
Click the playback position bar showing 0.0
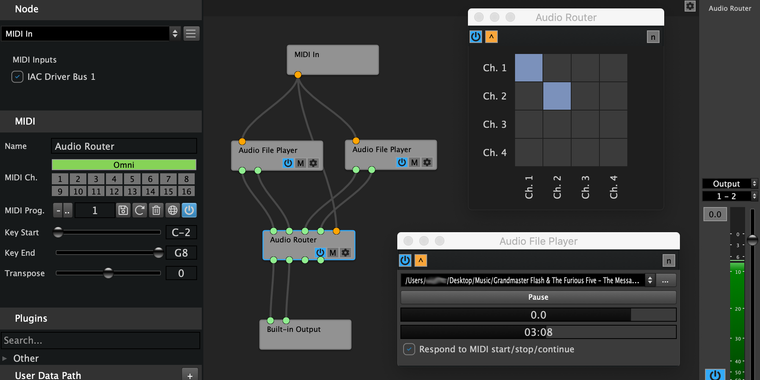(x=538, y=315)
